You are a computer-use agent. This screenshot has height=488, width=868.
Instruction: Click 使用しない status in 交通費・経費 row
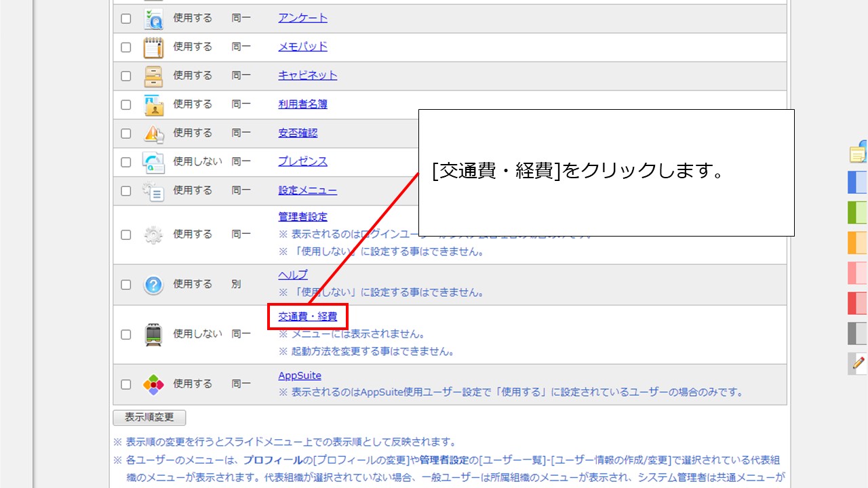click(x=197, y=333)
